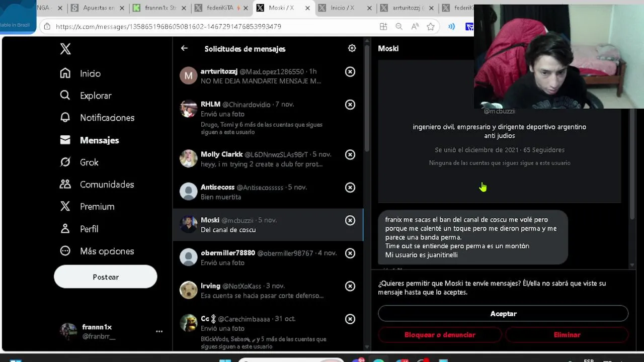
Task: Open Explorar in sidebar
Action: tap(86, 96)
